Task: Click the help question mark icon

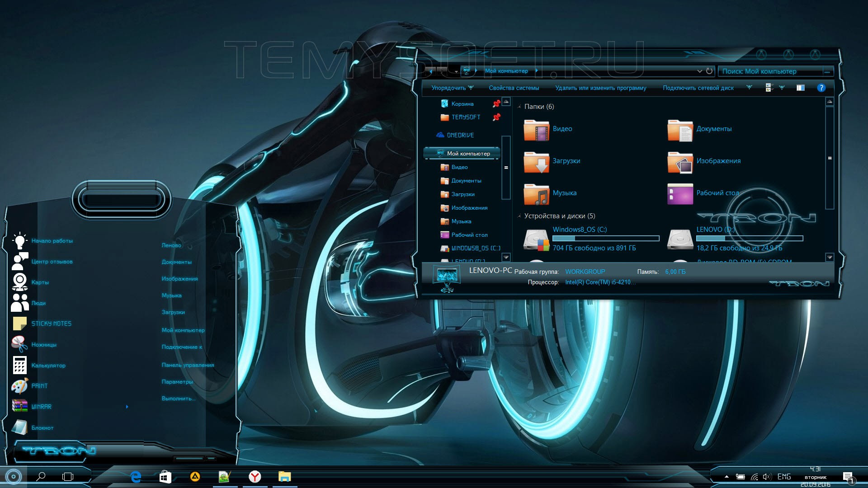Action: (821, 88)
